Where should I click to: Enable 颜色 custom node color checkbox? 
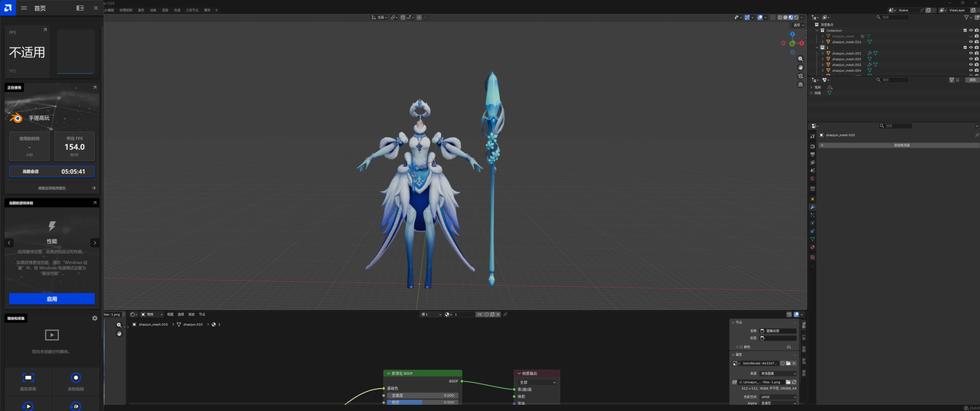(742, 347)
